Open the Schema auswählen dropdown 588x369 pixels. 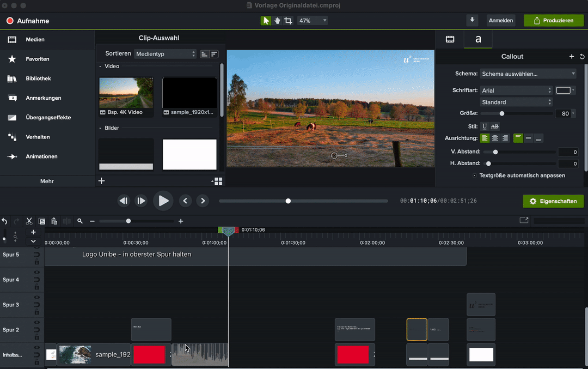point(528,74)
